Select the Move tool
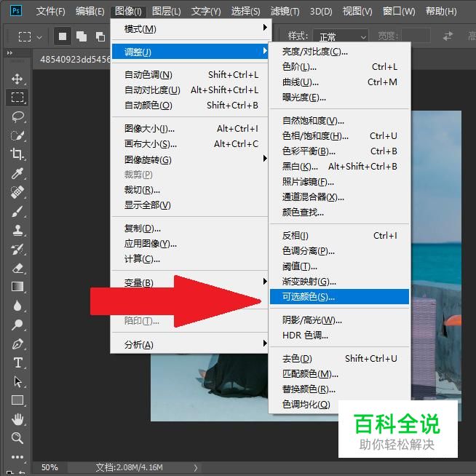 click(17, 79)
